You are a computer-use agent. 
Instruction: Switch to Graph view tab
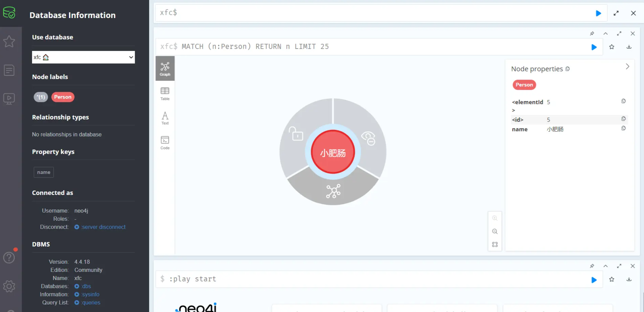(x=165, y=69)
